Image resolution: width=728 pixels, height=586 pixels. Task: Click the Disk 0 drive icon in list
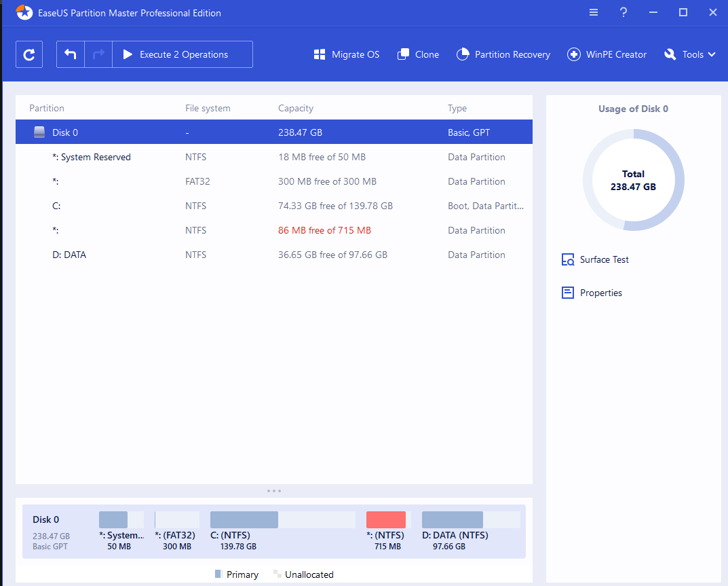pos(39,132)
